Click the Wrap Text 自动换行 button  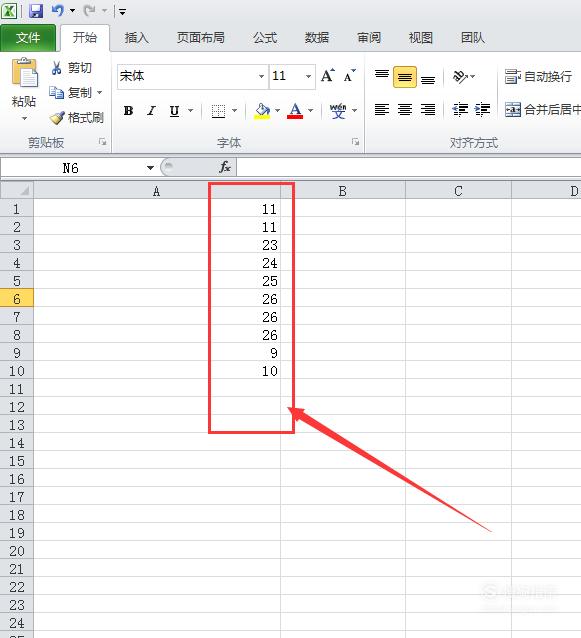538,76
